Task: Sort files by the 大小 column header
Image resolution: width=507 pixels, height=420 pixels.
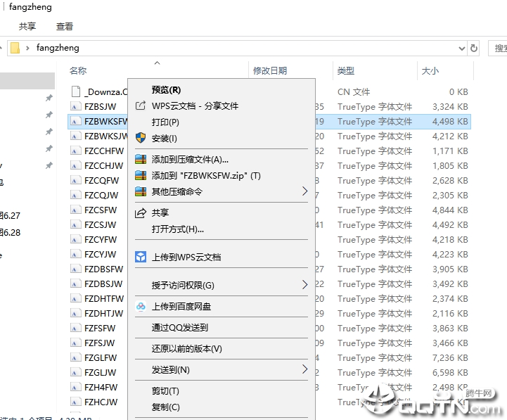Action: click(x=430, y=70)
